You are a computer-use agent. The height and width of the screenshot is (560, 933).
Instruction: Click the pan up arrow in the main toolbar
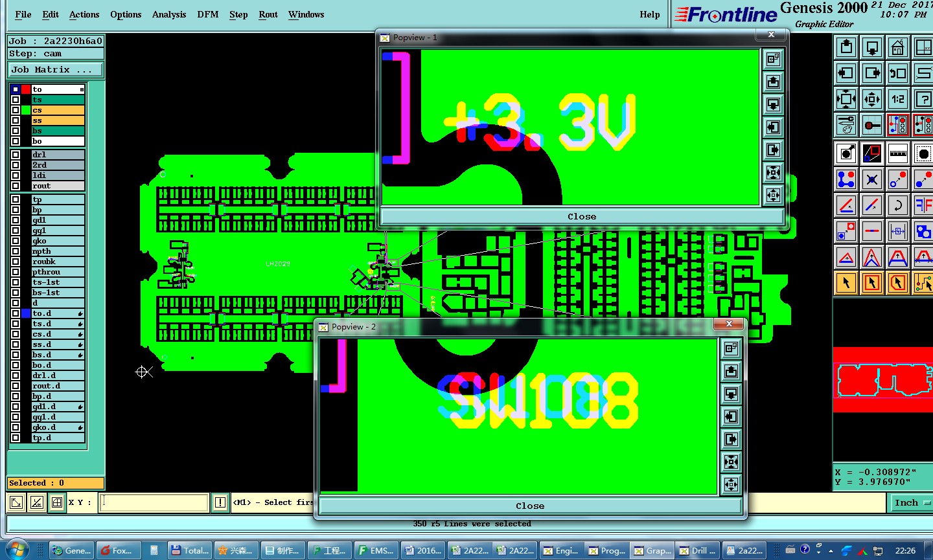(846, 47)
